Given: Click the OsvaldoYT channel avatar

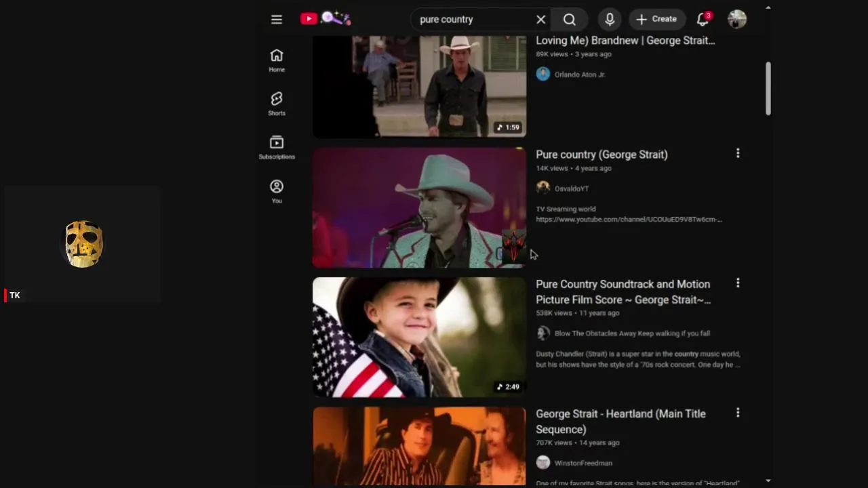Looking at the screenshot, I should pyautogui.click(x=543, y=188).
